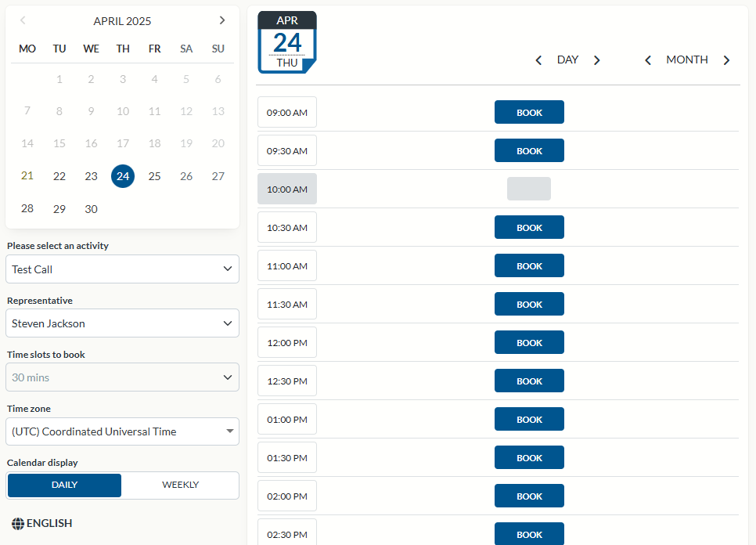Click the 01:00 PM time label
The width and height of the screenshot is (756, 545).
click(x=287, y=419)
